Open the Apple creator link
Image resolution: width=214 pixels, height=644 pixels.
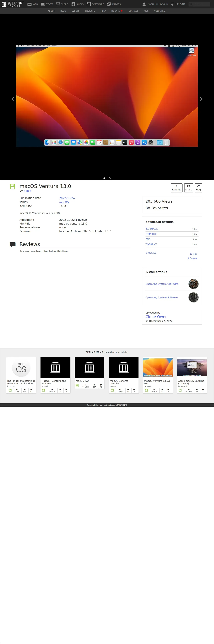(27, 191)
